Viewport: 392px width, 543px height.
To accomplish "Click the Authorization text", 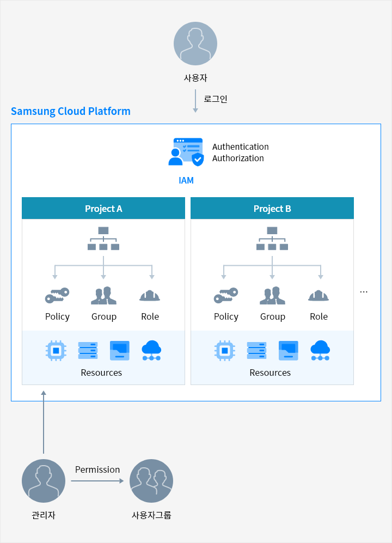I will click(238, 158).
